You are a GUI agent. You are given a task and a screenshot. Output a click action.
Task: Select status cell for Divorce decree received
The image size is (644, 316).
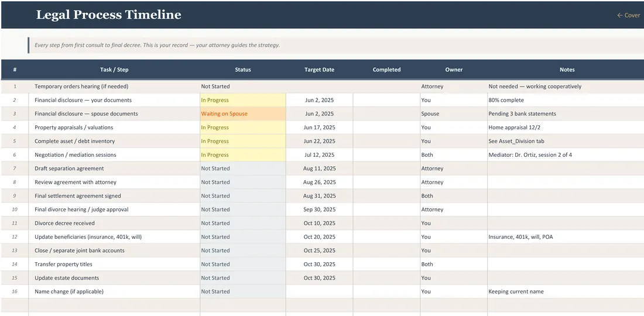pyautogui.click(x=243, y=224)
